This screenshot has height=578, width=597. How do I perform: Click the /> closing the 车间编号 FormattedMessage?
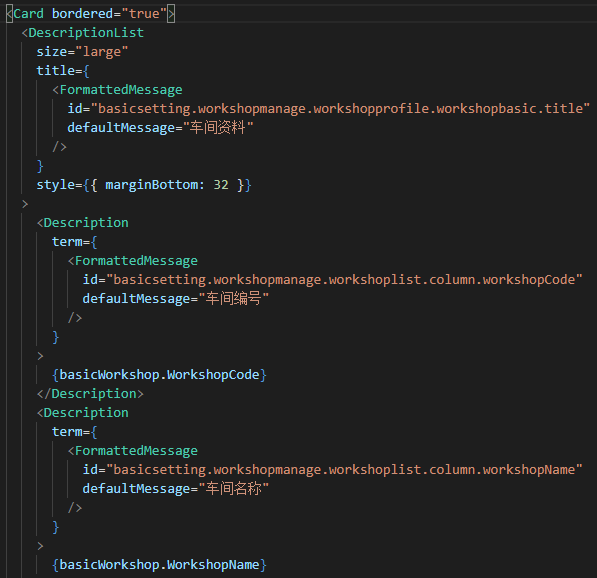click(x=75, y=318)
